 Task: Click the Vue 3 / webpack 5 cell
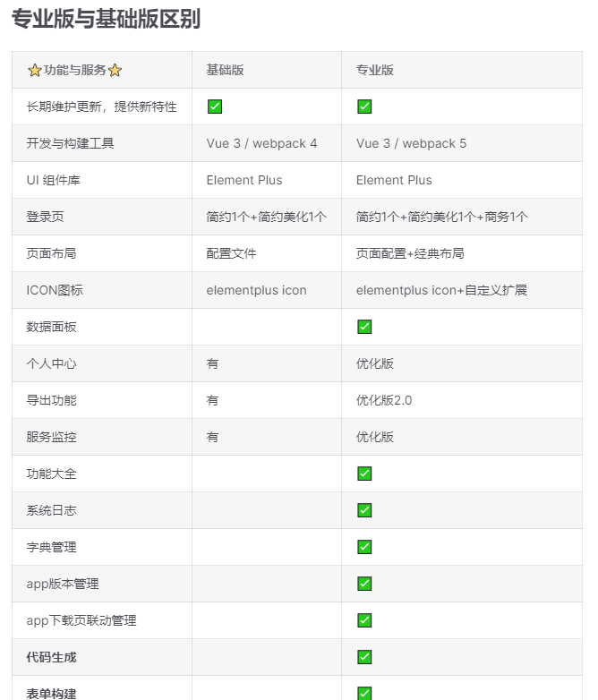[x=411, y=143]
